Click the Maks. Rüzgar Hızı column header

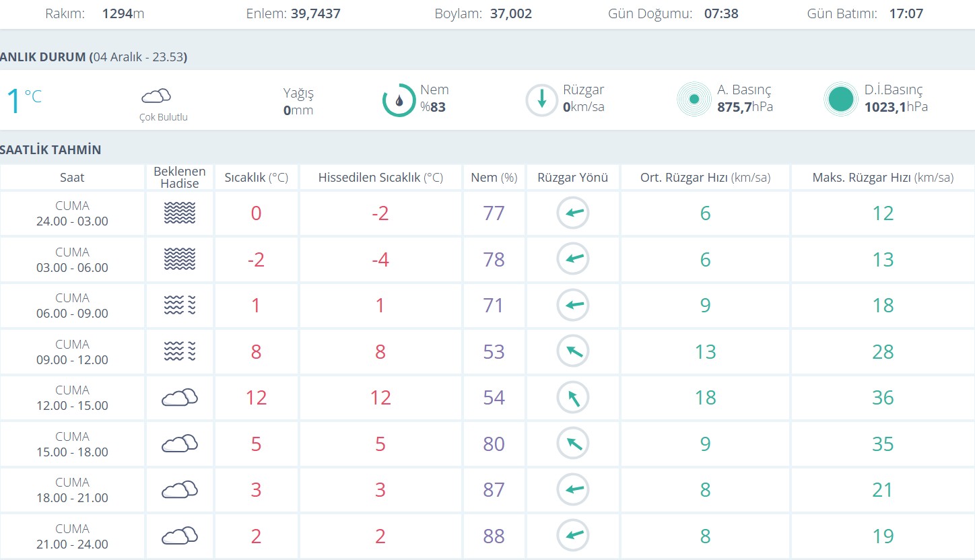pos(883,178)
